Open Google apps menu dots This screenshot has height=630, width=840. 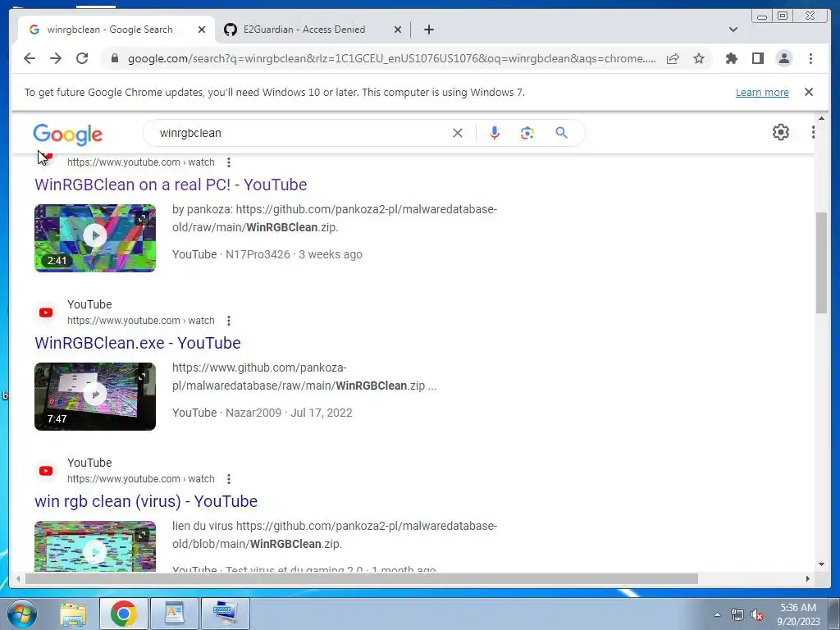[x=813, y=132]
